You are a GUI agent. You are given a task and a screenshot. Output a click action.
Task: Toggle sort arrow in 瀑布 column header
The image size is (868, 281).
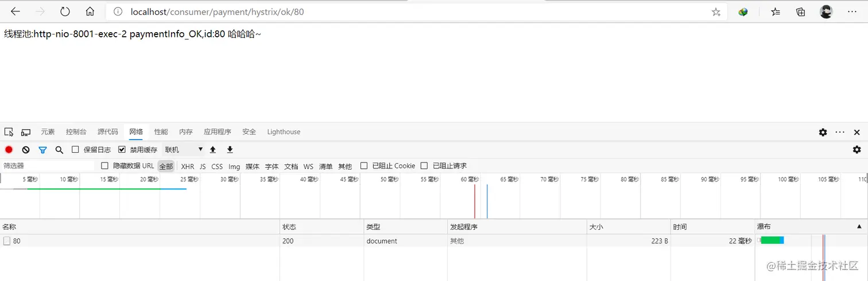(859, 227)
